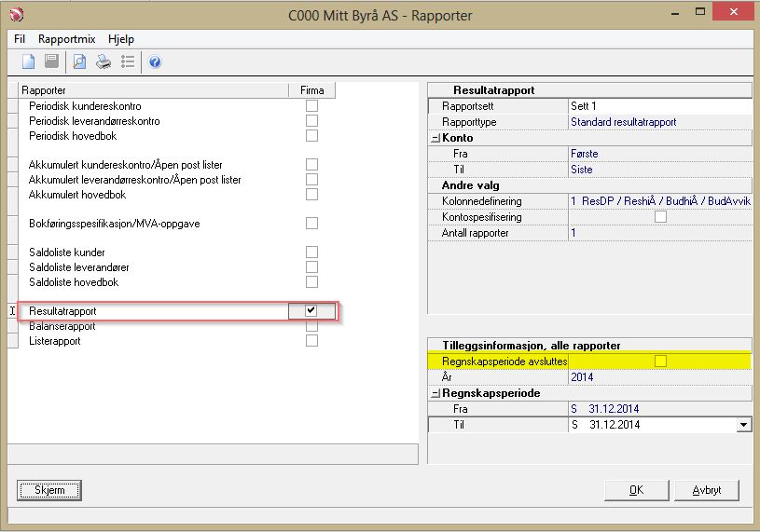Tick Periodisk hovedbok checkbox
Viewport: 760px width, 532px height.
[x=311, y=135]
